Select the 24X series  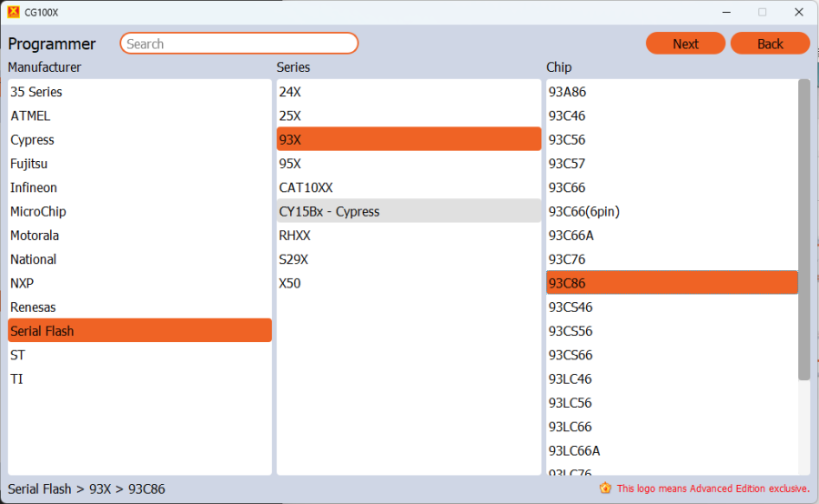click(x=290, y=92)
